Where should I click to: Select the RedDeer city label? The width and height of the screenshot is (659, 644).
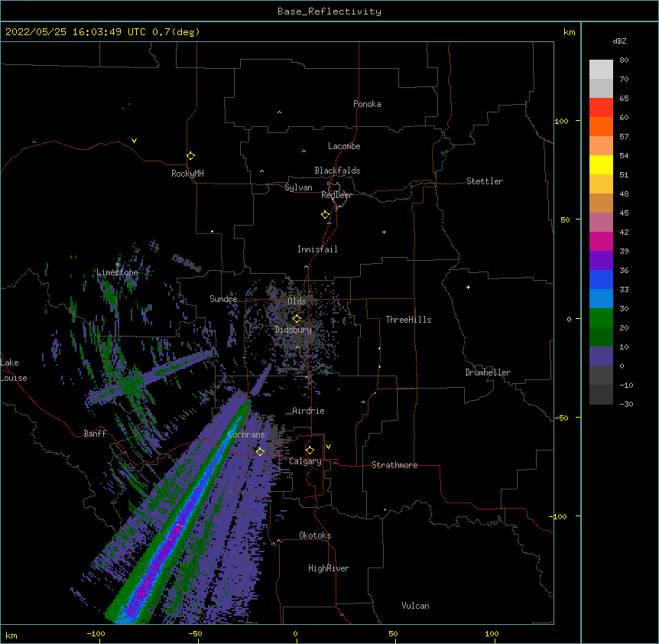pyautogui.click(x=336, y=195)
